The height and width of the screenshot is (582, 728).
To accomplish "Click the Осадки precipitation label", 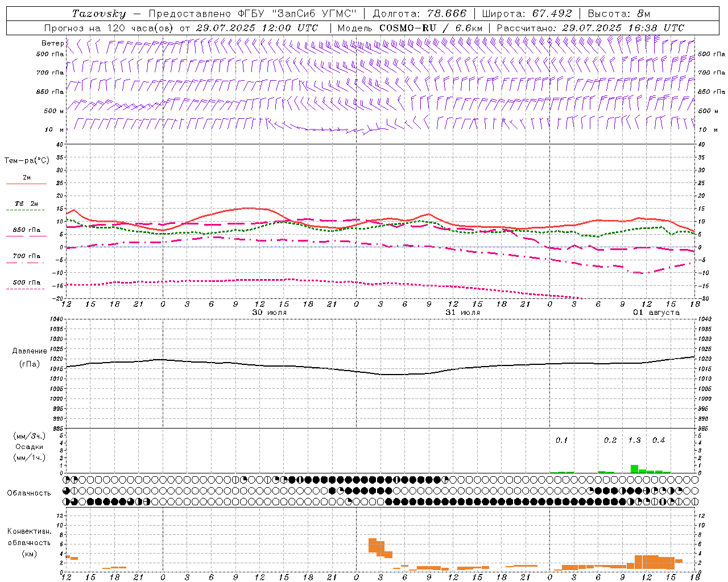I will pyautogui.click(x=30, y=447).
